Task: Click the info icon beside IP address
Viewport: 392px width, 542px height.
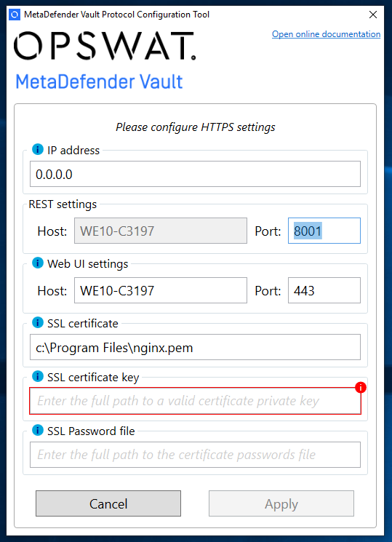Action: tap(38, 149)
